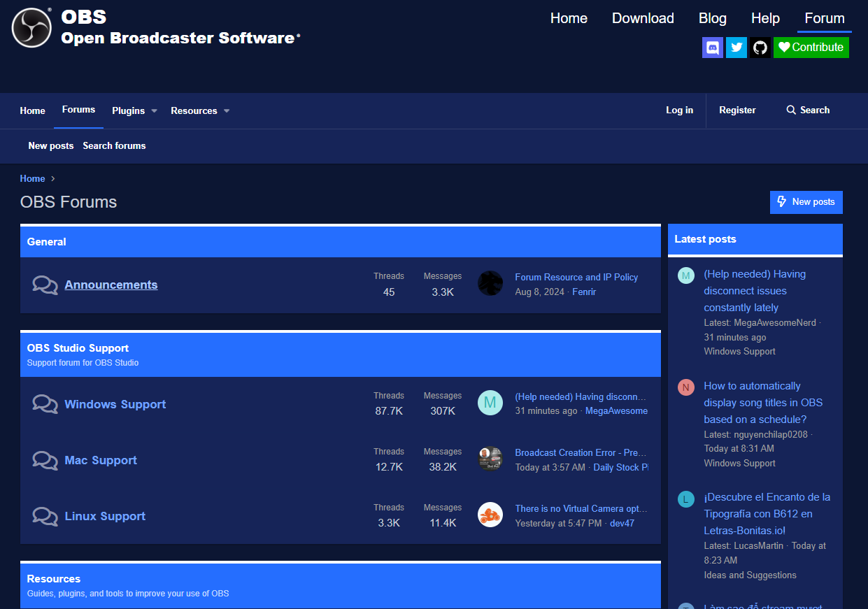Image resolution: width=868 pixels, height=609 pixels.
Task: Click the 12.7K threads count for Mac Support
Action: pos(389,467)
